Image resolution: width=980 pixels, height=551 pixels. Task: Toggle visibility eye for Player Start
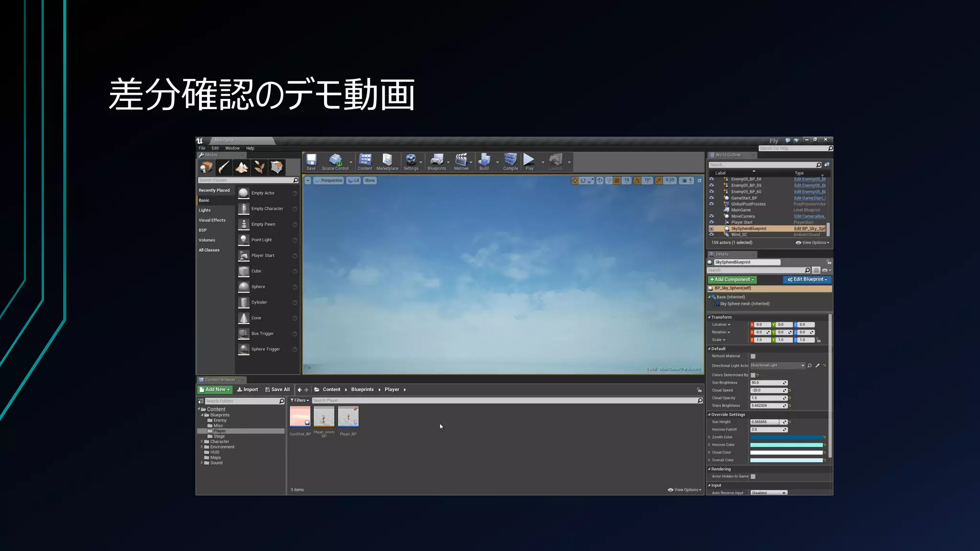point(712,222)
